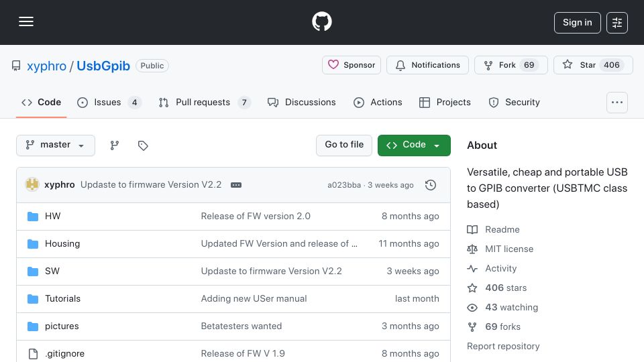Click the Tutorials folder icon
Viewport: 644px width, 362px height.
tap(33, 299)
